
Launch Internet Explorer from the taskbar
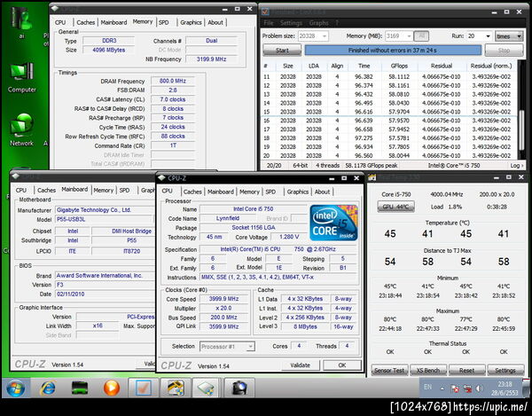(48, 388)
